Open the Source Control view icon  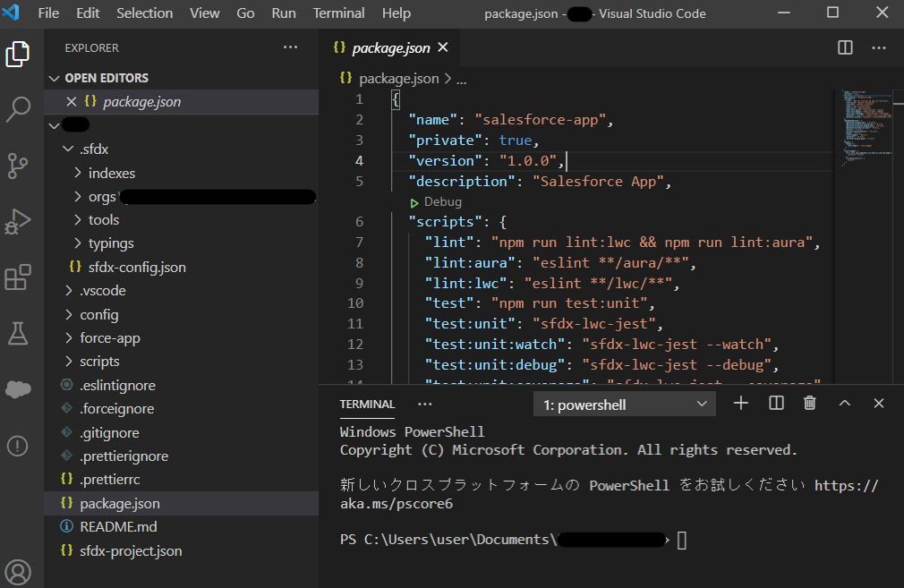pos(17,166)
